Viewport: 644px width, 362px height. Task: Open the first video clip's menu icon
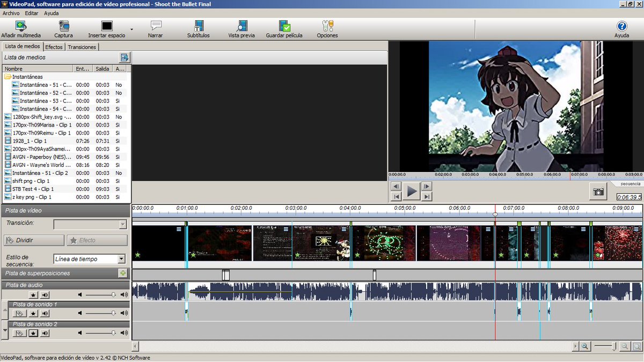pyautogui.click(x=179, y=229)
